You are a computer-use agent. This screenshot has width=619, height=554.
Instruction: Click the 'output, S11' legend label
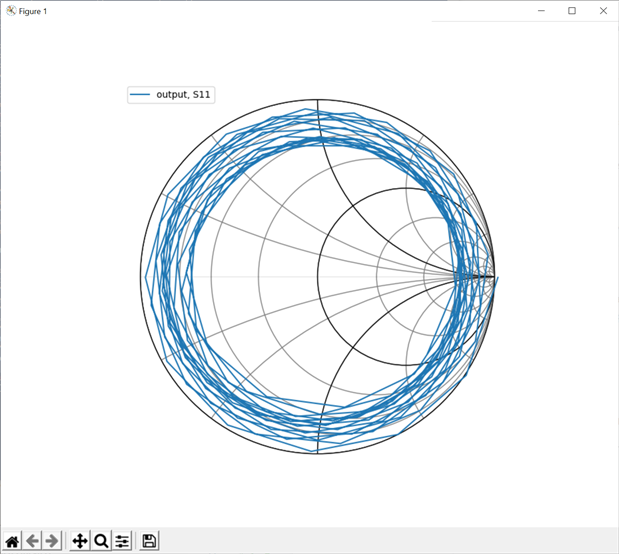tap(183, 95)
